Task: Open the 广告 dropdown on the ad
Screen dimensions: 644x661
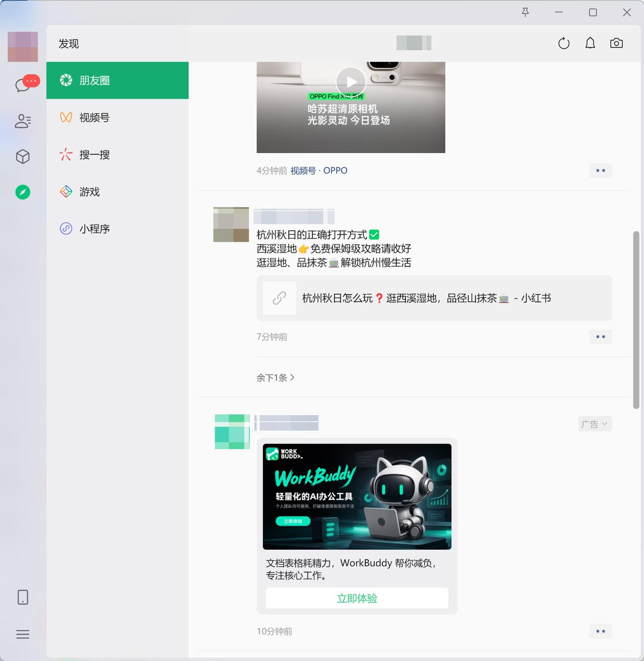Action: tap(595, 424)
